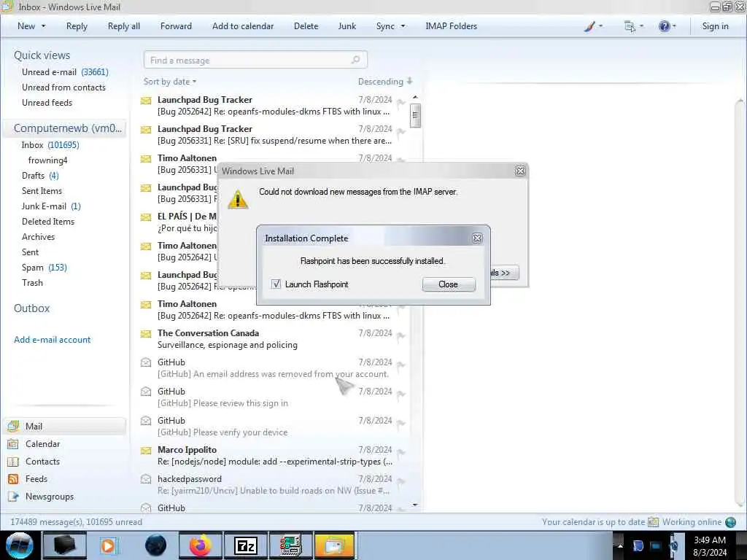Open the Drafts folder
747x560 pixels.
tap(40, 175)
